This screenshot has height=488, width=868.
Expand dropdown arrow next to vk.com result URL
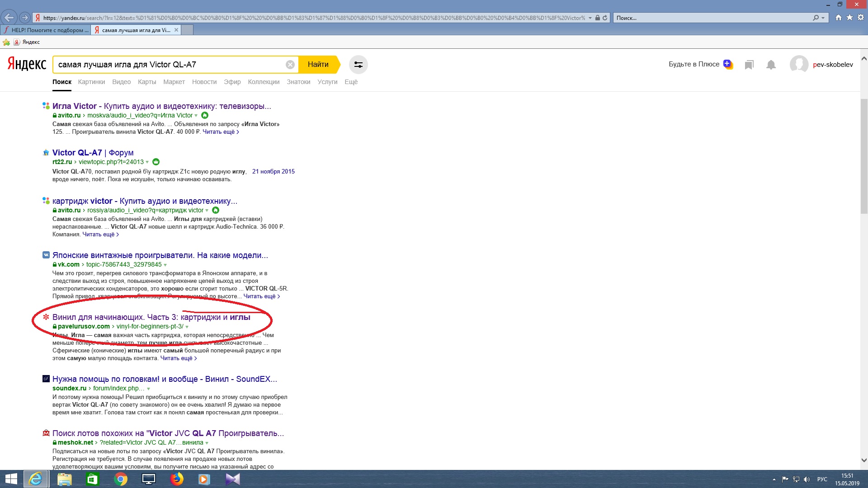165,265
